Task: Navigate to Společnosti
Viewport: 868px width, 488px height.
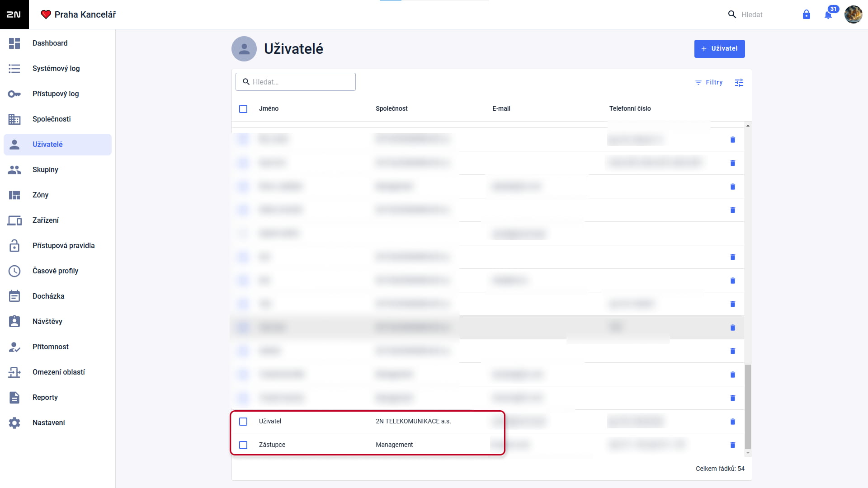Action: tap(57, 119)
